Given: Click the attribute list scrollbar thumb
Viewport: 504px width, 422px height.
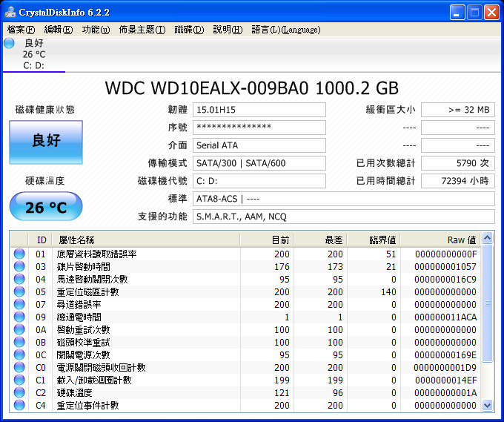Looking at the screenshot, I should [x=487, y=303].
